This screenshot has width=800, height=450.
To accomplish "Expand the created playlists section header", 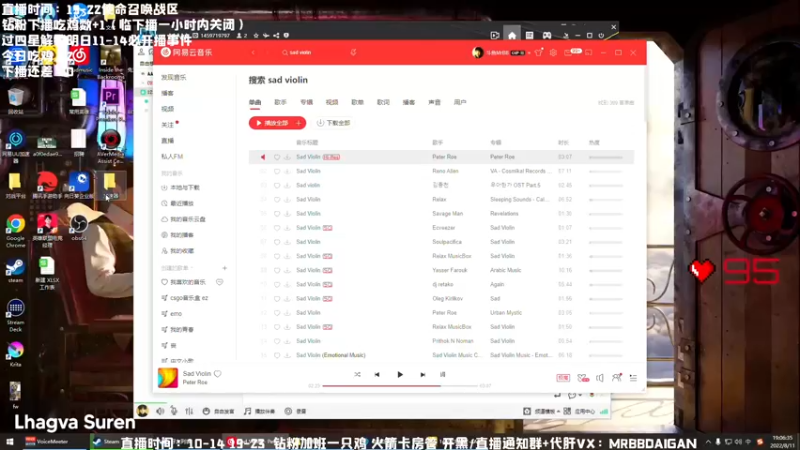I will coord(177,268).
